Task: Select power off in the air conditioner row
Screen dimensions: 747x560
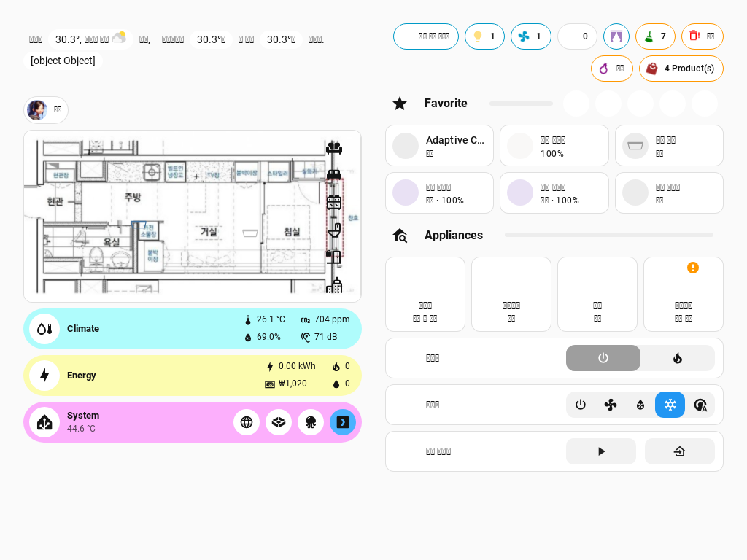Action: tap(581, 405)
